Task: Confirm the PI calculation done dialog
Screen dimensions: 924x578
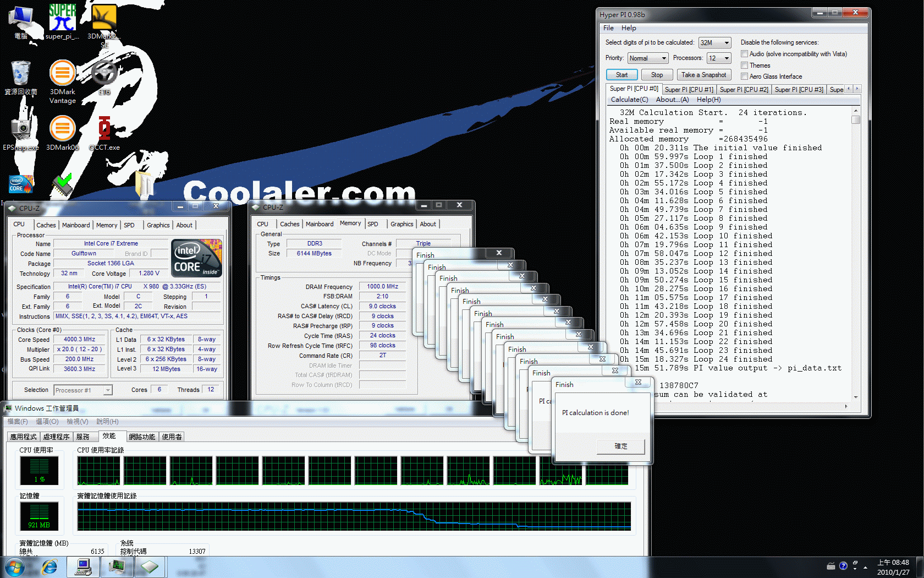Action: click(620, 446)
